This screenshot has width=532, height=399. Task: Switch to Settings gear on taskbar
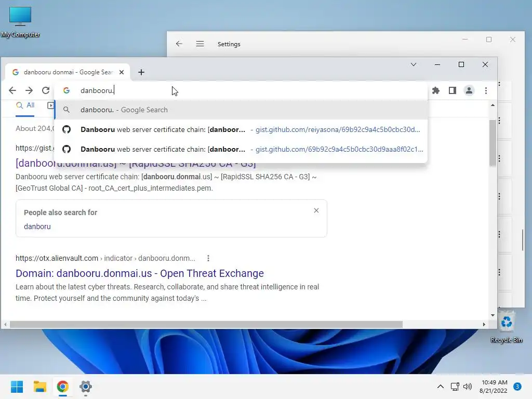tap(86, 387)
